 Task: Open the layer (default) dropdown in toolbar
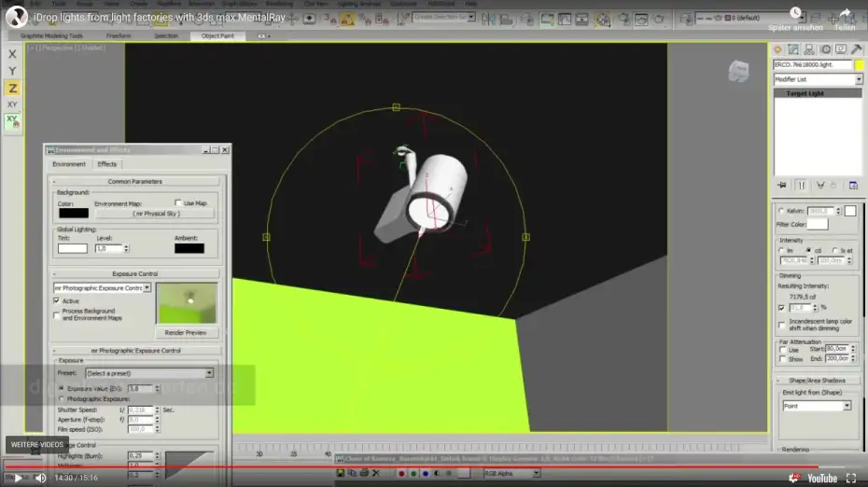click(750, 19)
